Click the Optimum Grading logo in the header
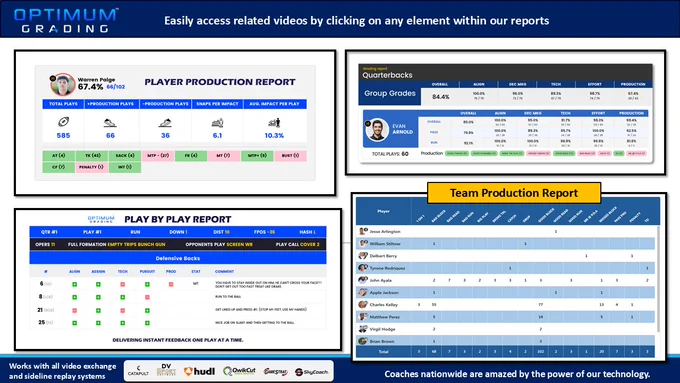 tap(65, 20)
